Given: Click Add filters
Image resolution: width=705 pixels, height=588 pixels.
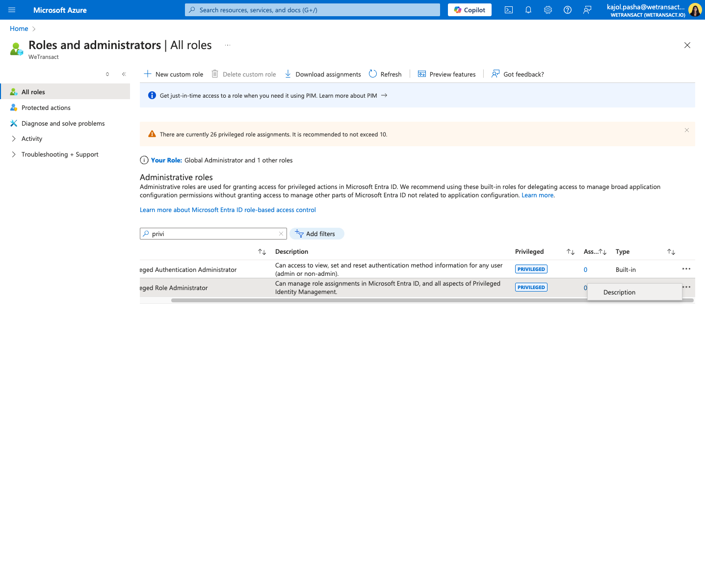Looking at the screenshot, I should tap(317, 234).
